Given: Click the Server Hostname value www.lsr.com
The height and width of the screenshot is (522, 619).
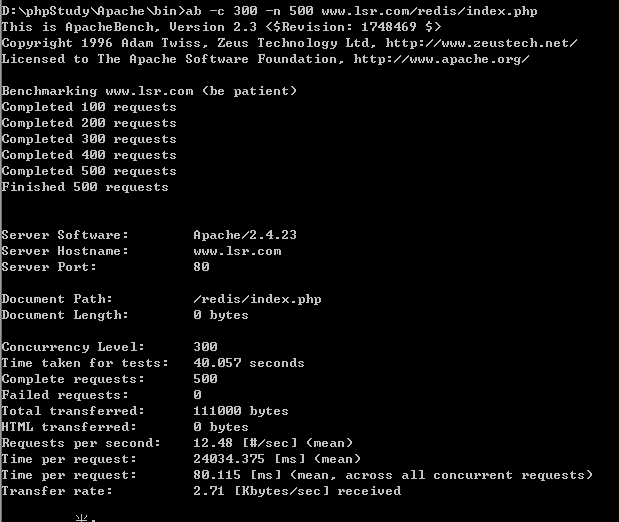Looking at the screenshot, I should pyautogui.click(x=237, y=251).
